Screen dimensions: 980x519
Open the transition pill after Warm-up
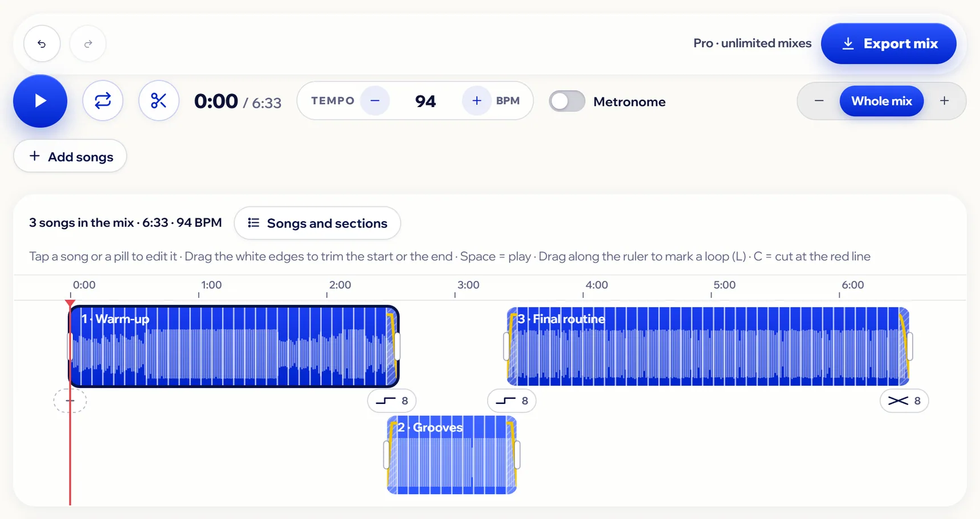(x=392, y=401)
